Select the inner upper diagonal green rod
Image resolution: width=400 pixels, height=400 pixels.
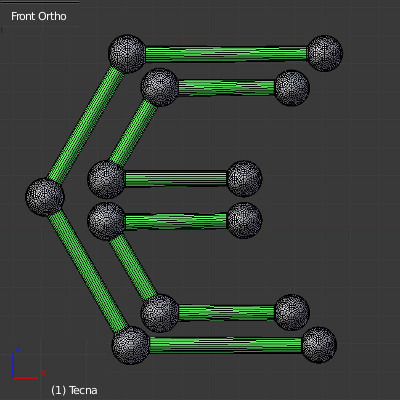133,133
